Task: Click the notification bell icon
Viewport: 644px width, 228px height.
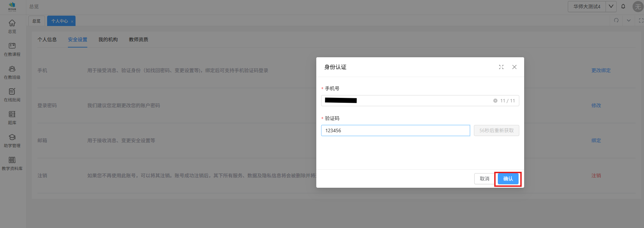Action: pos(623,7)
